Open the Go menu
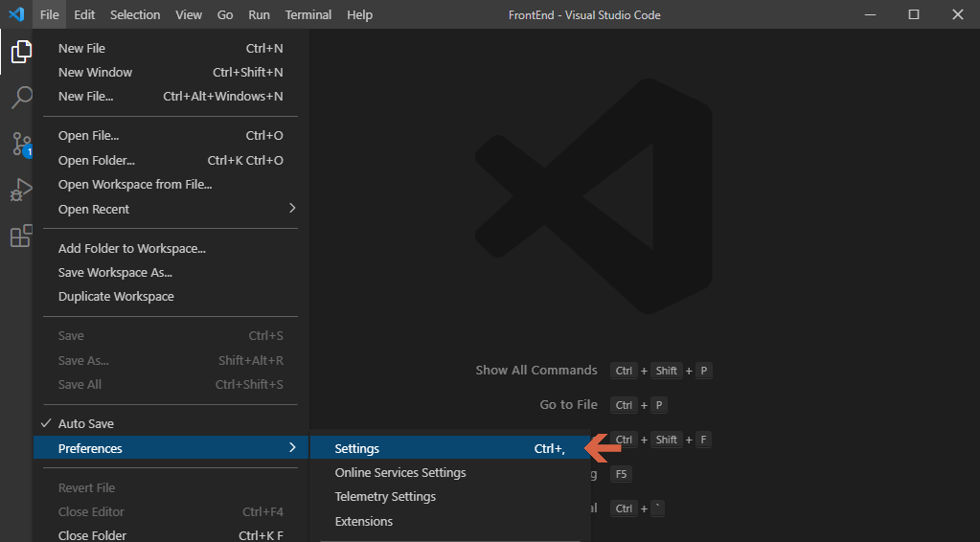The width and height of the screenshot is (980, 542). (x=225, y=14)
